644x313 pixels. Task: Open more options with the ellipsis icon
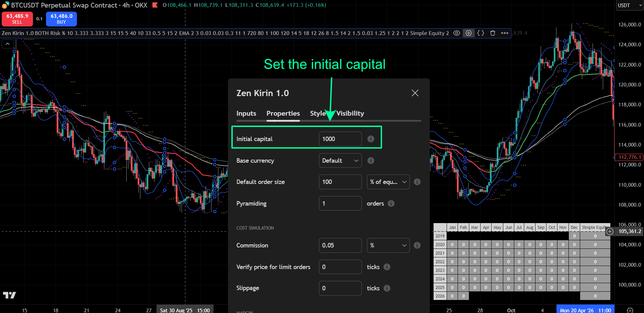[x=504, y=33]
